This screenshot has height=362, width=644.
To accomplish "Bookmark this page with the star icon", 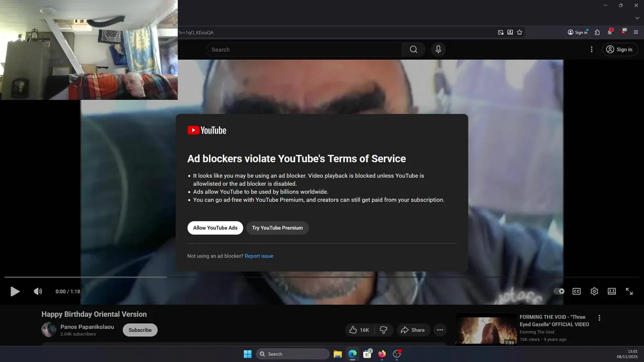I will 520,32.
